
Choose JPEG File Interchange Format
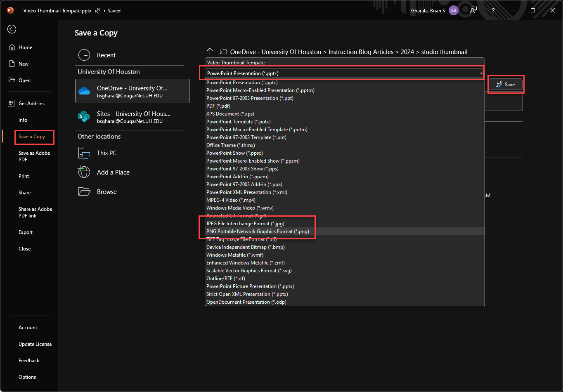(345, 224)
